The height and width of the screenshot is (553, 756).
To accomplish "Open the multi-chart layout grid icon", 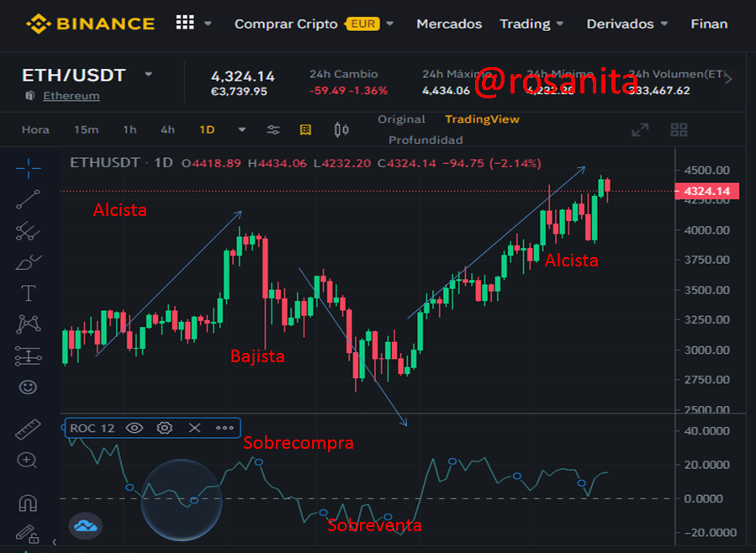I will [x=679, y=129].
